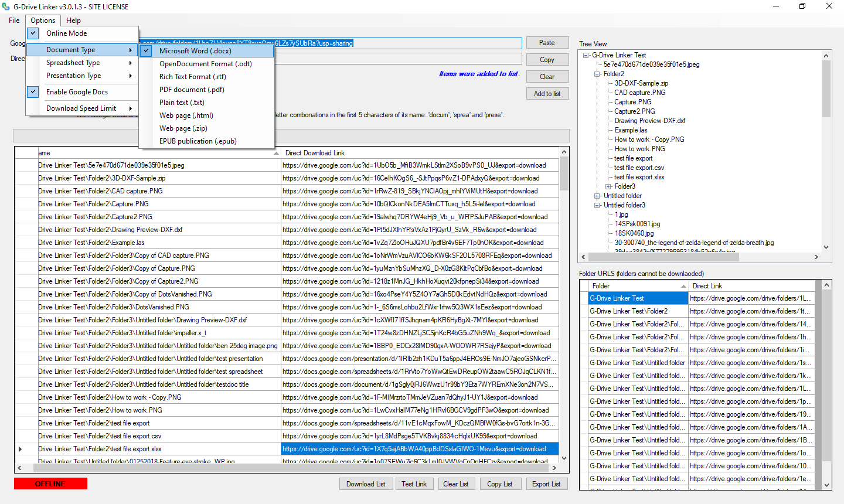Click the Export List button

tap(546, 484)
